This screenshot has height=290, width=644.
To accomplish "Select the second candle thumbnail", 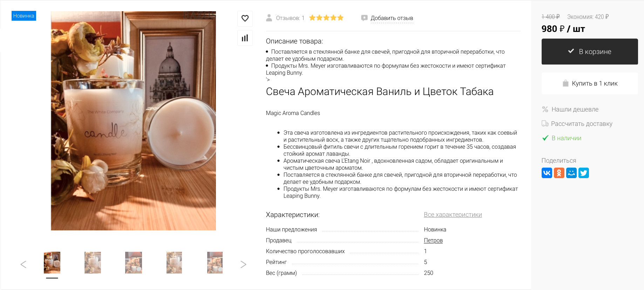I will [93, 263].
